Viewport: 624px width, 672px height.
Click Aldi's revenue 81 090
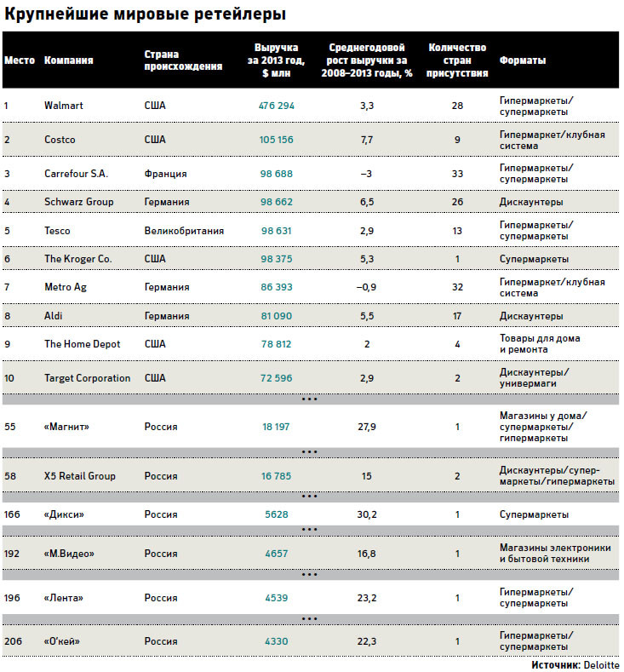click(276, 316)
